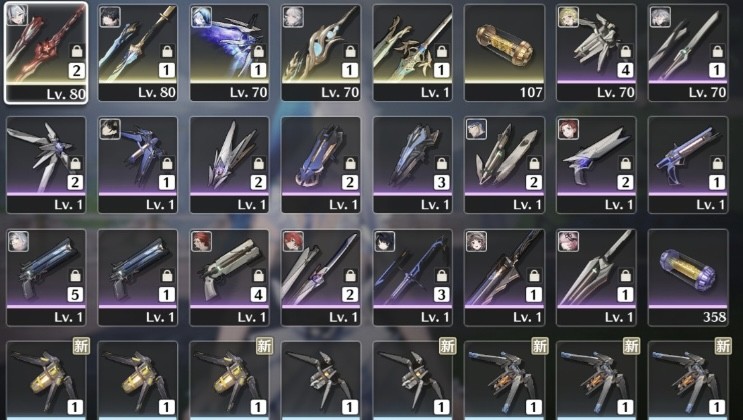
Task: Select the rank 1 blue pistol without avatar
Action: [x=138, y=278]
